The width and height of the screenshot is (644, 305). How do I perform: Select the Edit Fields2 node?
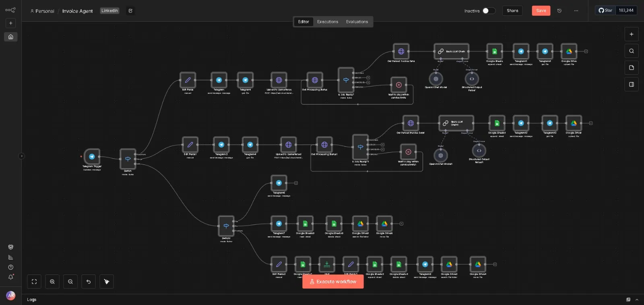[x=279, y=264]
